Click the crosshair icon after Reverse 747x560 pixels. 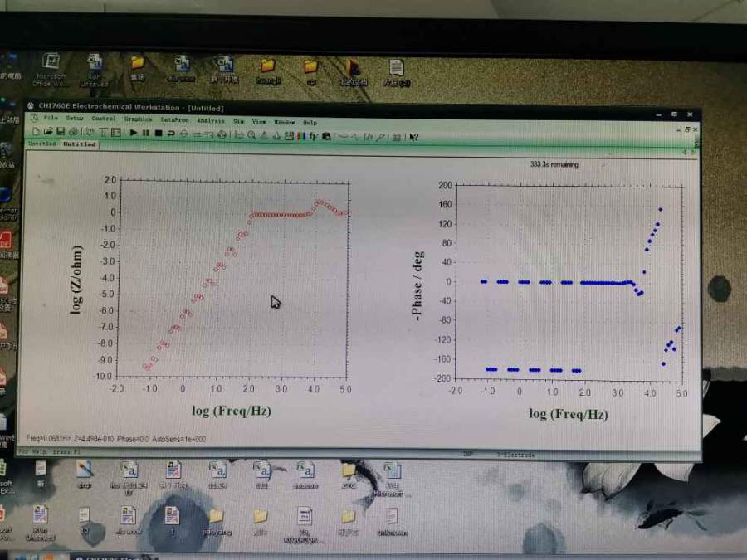184,134
